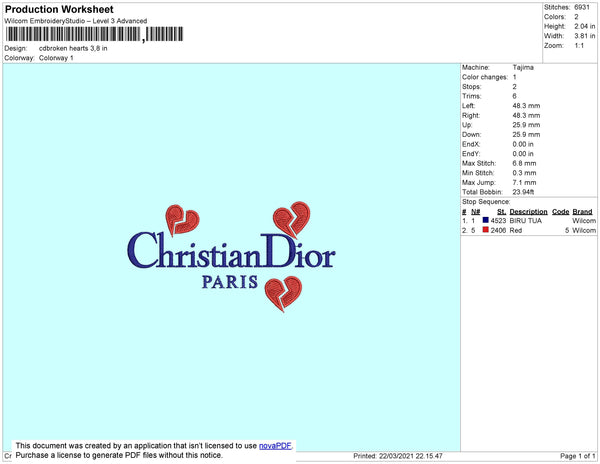This screenshot has height=464, width=600.
Task: Click the Min Stitch value '0.3 mm'
Action: coord(524,173)
